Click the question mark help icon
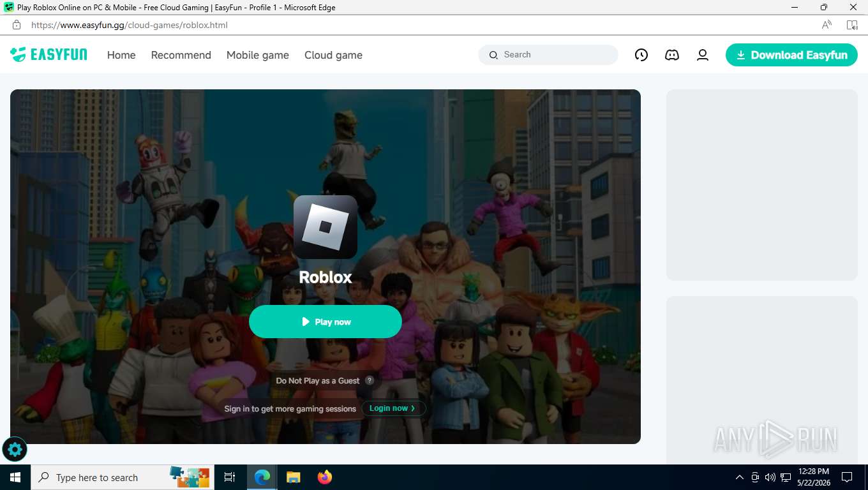The height and width of the screenshot is (490, 868). 370,380
